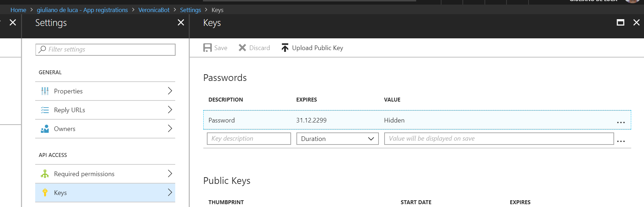Viewport: 644px width, 207px height.
Task: Click the 31.12.2299 expiry value
Action: [311, 120]
